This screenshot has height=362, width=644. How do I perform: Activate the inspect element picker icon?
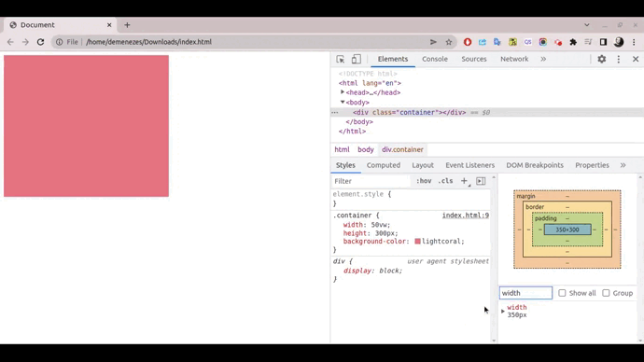(x=340, y=59)
